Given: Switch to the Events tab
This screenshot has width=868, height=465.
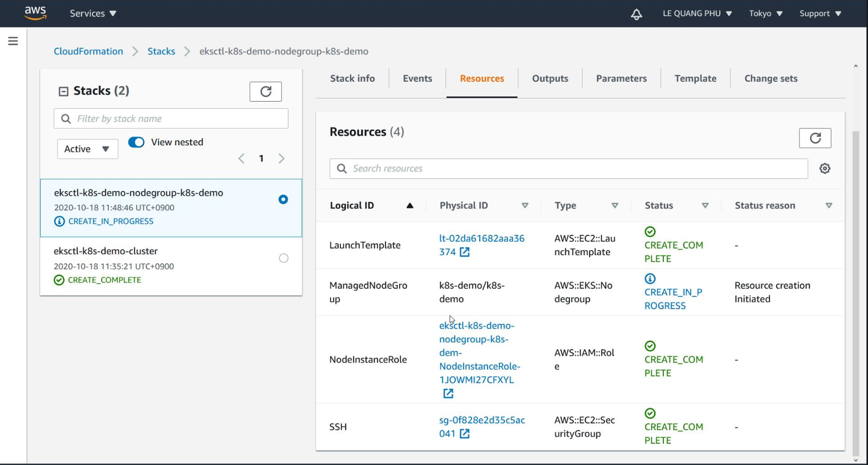Looking at the screenshot, I should pos(417,78).
